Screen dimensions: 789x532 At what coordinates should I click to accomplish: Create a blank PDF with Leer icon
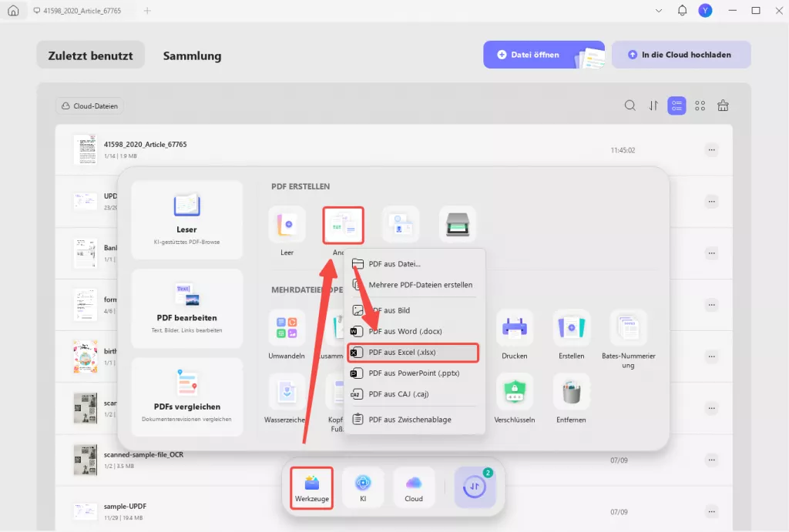pyautogui.click(x=287, y=226)
